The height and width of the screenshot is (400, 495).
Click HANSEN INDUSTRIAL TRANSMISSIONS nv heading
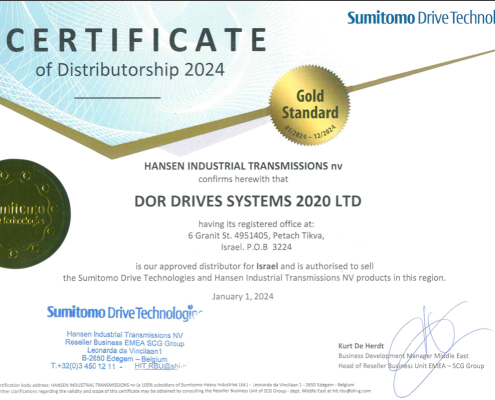point(243,166)
